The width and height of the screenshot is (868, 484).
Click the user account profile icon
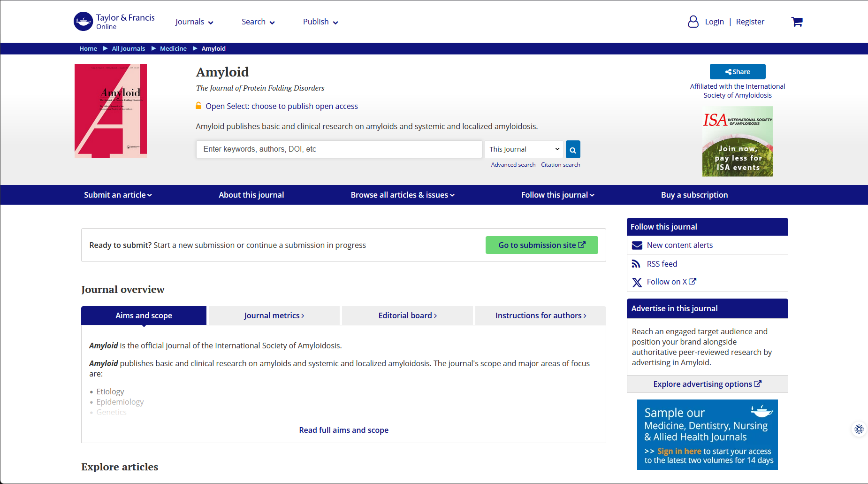[x=693, y=22]
